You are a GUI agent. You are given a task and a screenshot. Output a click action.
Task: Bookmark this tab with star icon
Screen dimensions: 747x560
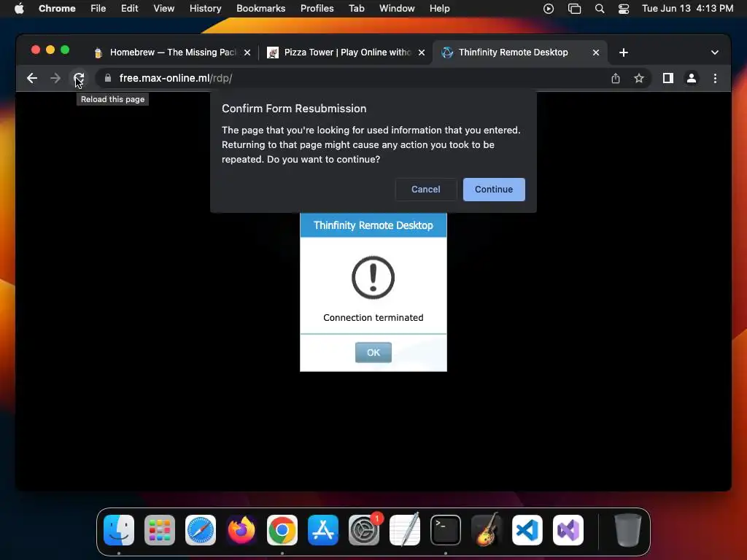[x=639, y=78]
